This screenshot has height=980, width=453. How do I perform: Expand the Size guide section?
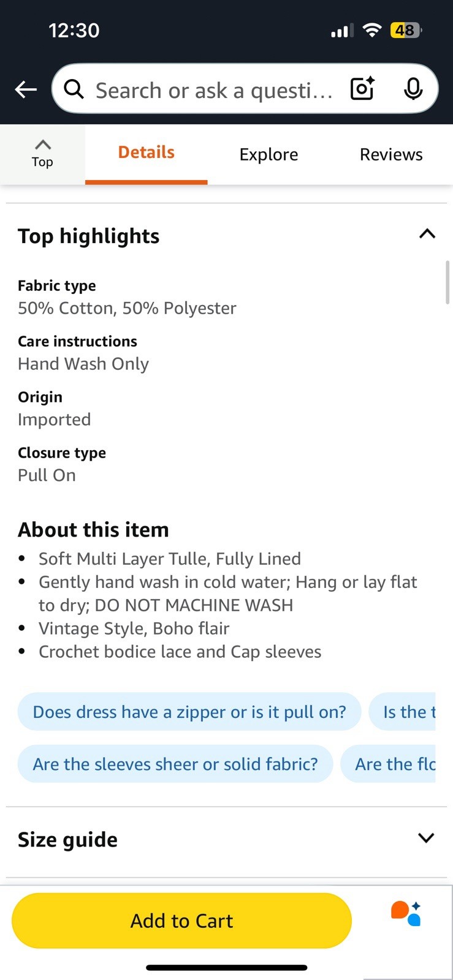pos(426,838)
